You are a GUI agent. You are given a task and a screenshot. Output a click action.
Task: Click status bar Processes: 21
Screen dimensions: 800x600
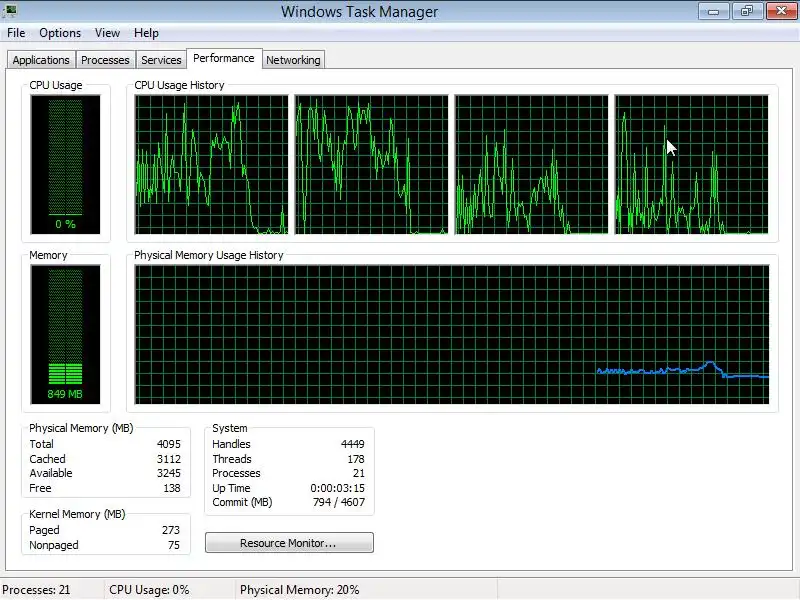36,590
